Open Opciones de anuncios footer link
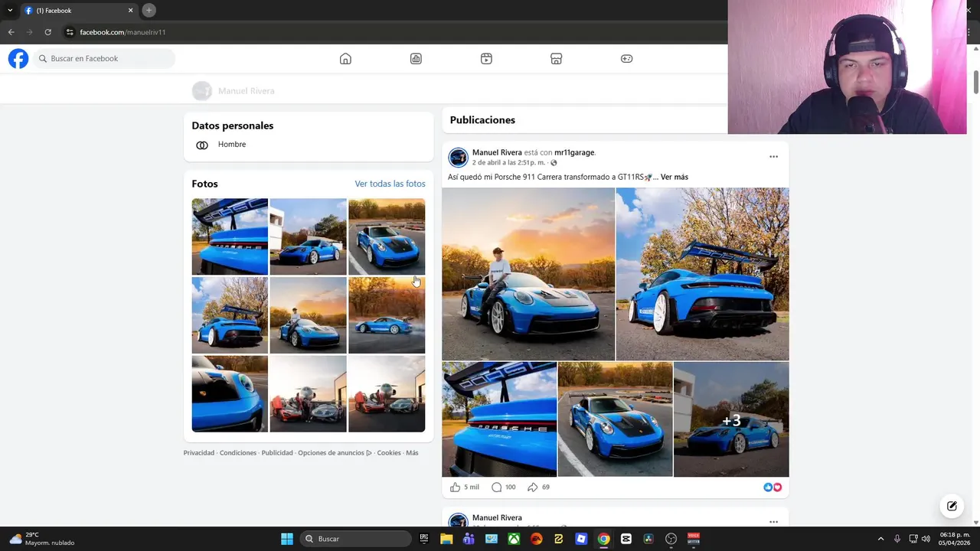 click(x=335, y=453)
